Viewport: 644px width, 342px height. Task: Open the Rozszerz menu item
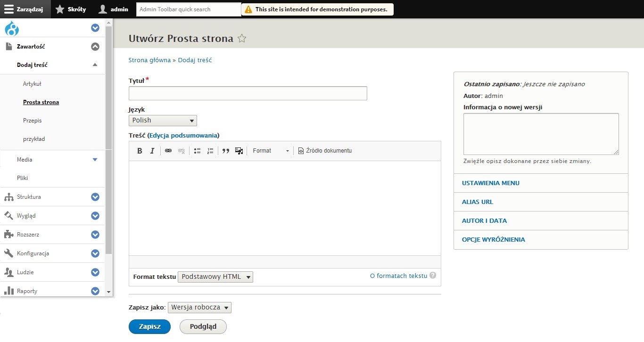click(x=28, y=235)
